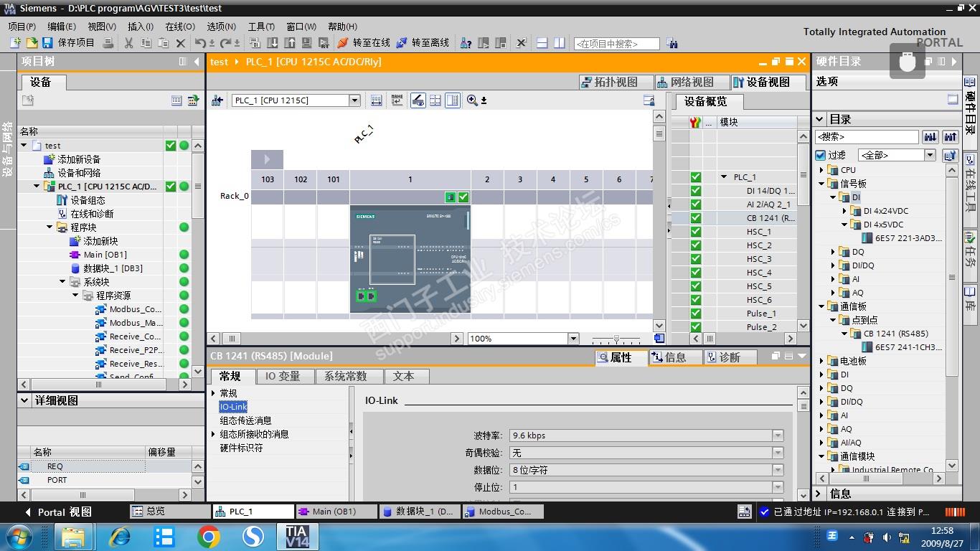Adjust the device view zoom slider

click(x=616, y=339)
